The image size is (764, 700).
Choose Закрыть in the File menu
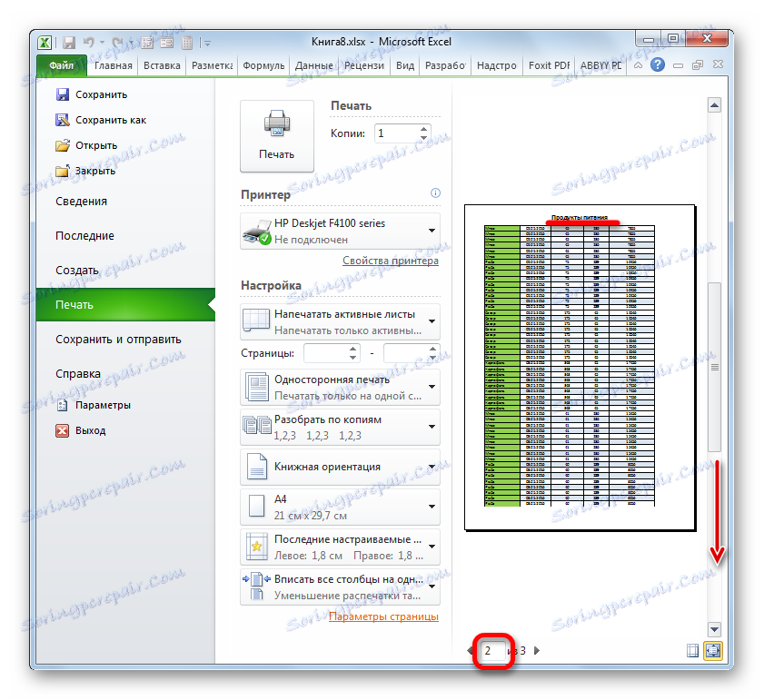85,171
